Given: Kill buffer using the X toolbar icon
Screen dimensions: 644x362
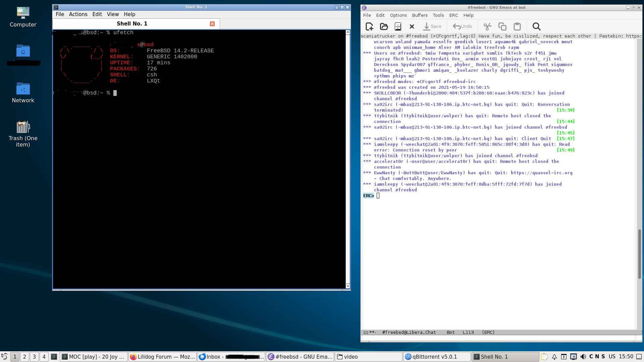Looking at the screenshot, I should point(412,26).
